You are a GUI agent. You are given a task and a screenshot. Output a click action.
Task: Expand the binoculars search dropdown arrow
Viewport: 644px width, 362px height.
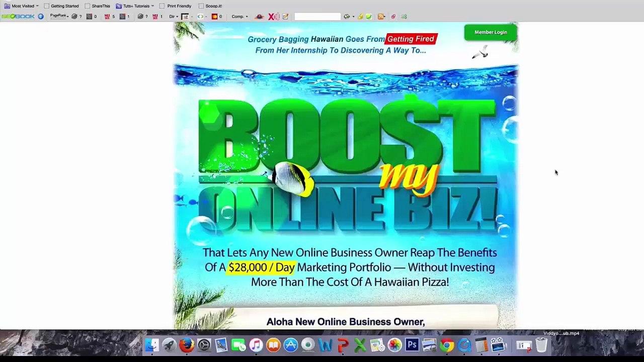pos(353,17)
